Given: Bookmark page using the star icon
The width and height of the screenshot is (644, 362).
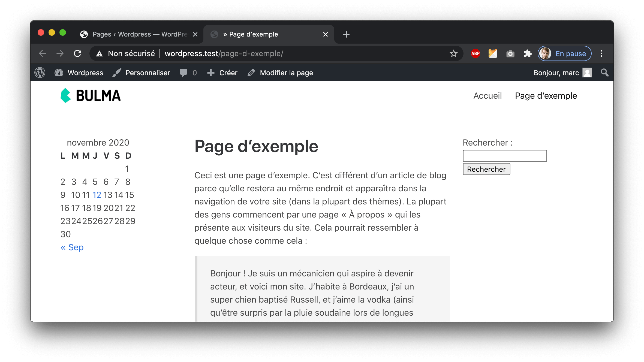Looking at the screenshot, I should point(453,53).
